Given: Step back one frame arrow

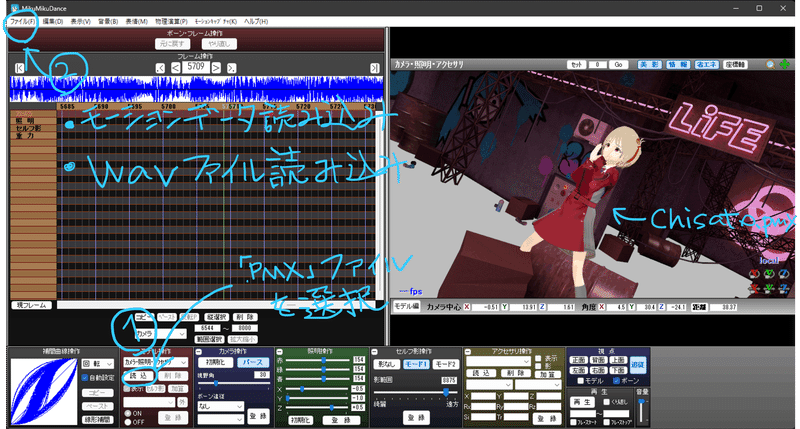Looking at the screenshot, I should click(x=176, y=68).
